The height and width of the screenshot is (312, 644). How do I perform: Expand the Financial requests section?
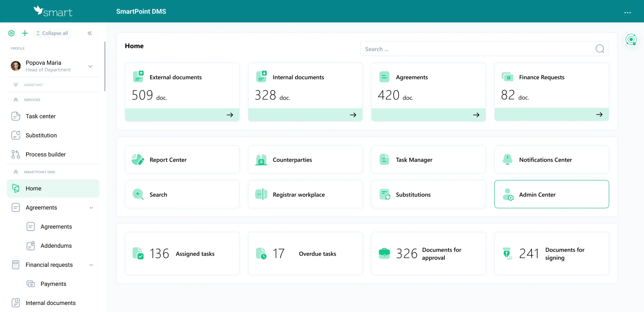(91, 265)
